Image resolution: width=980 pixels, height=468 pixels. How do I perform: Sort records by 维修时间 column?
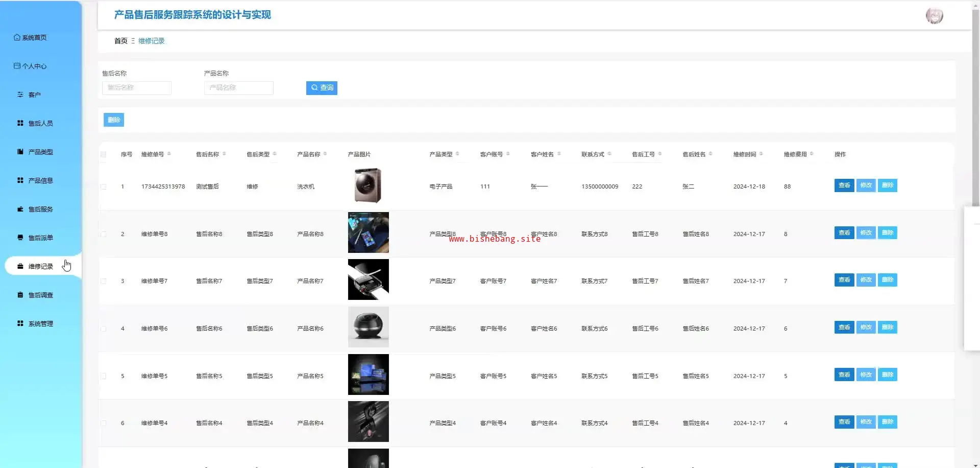click(761, 154)
